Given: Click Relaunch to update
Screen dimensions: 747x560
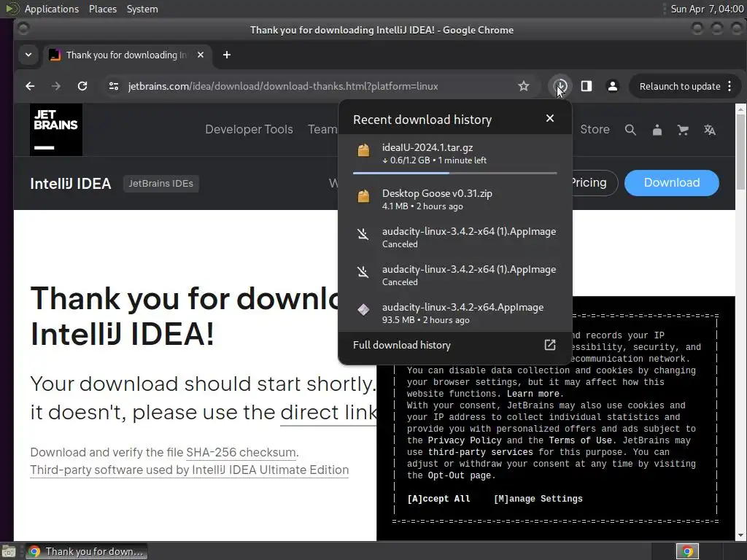Looking at the screenshot, I should click(x=679, y=86).
